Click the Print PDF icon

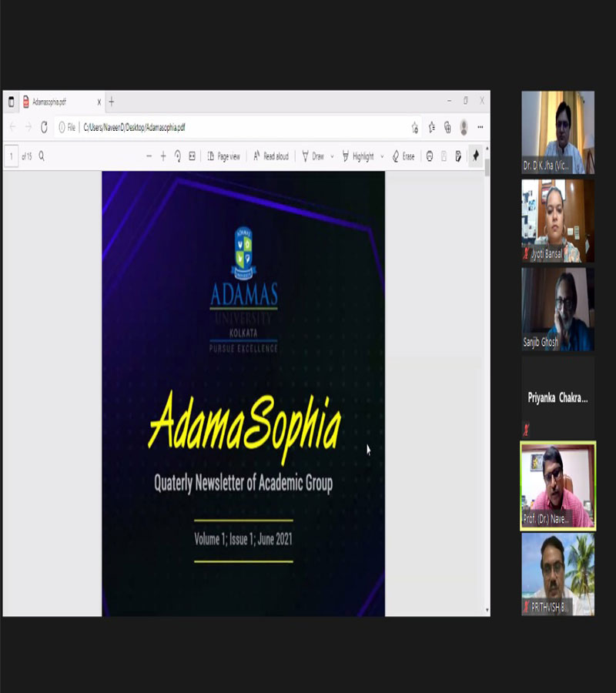click(430, 156)
